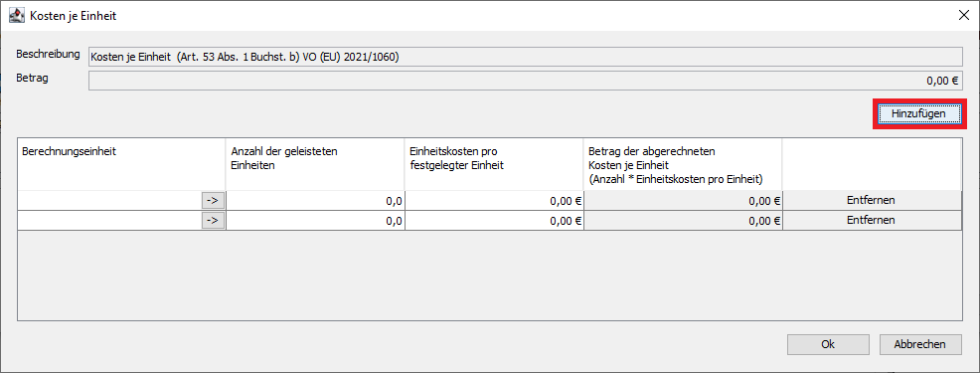Click the Beschreibung text field
The height and width of the screenshot is (373, 980).
525,57
